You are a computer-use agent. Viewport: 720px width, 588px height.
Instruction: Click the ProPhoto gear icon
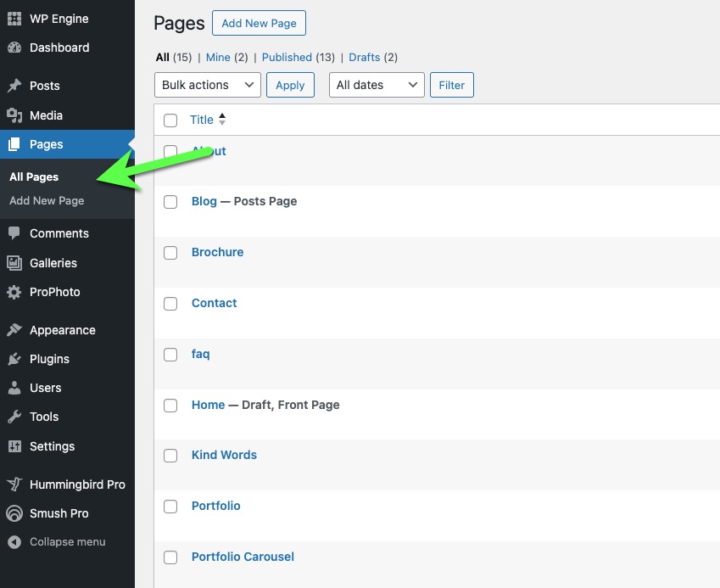click(14, 292)
